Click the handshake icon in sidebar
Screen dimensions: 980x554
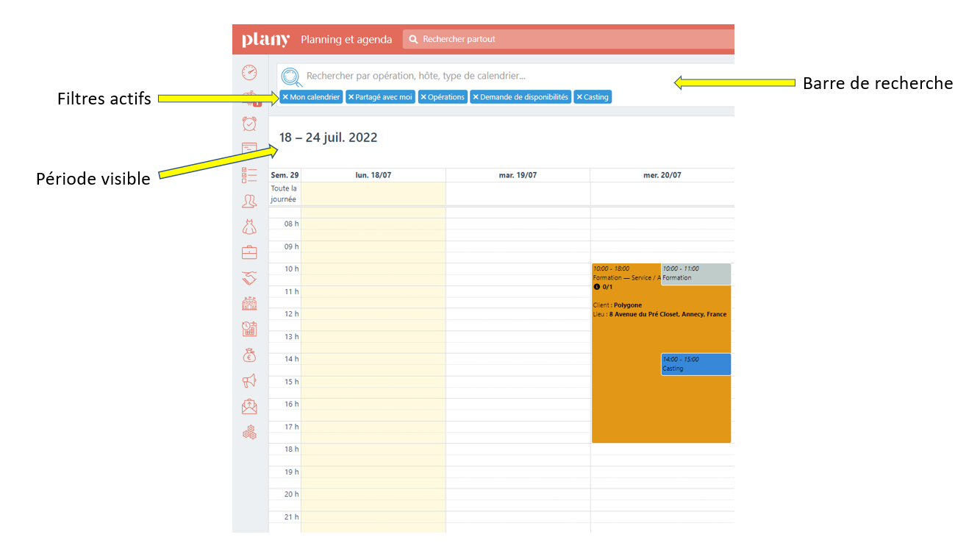[x=249, y=278]
